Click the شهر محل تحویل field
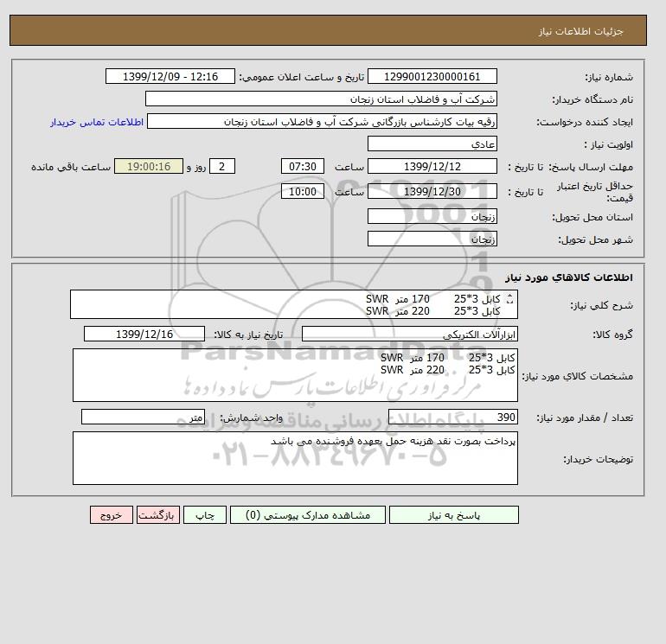The width and height of the screenshot is (666, 644). coord(432,239)
